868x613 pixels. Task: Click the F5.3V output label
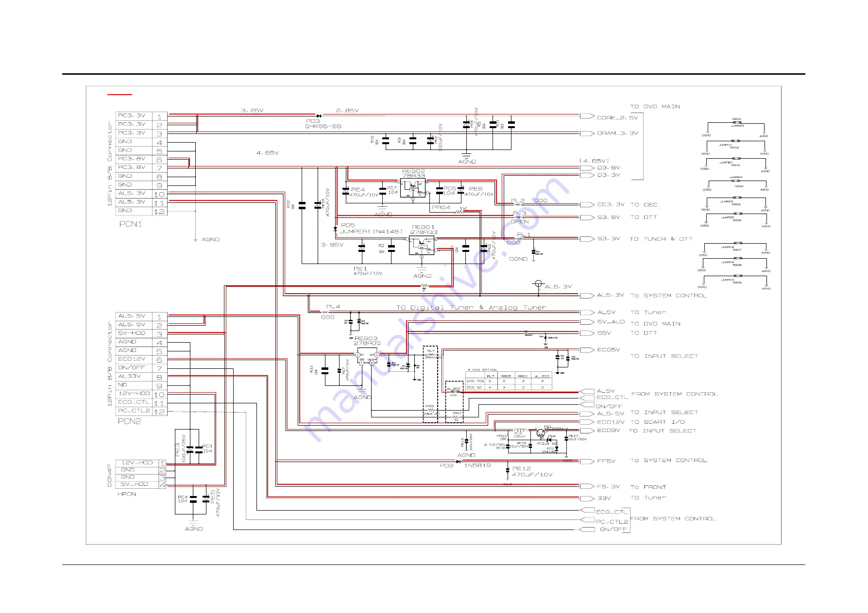coord(608,486)
